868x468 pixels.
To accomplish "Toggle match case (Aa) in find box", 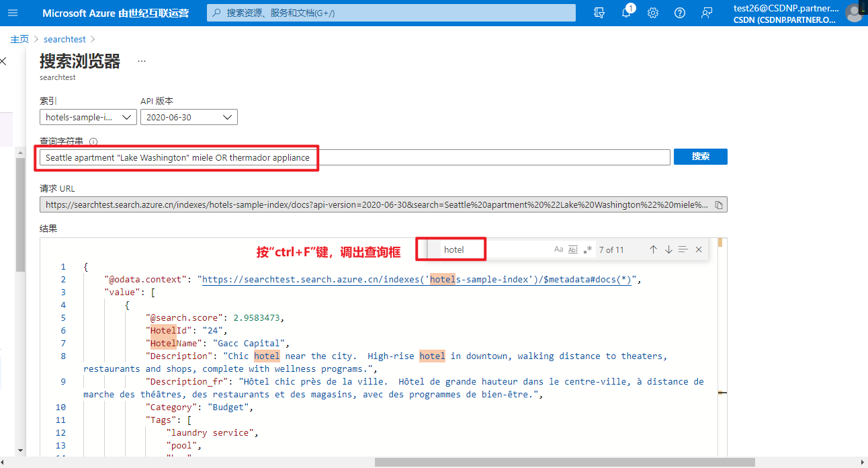I will point(559,249).
